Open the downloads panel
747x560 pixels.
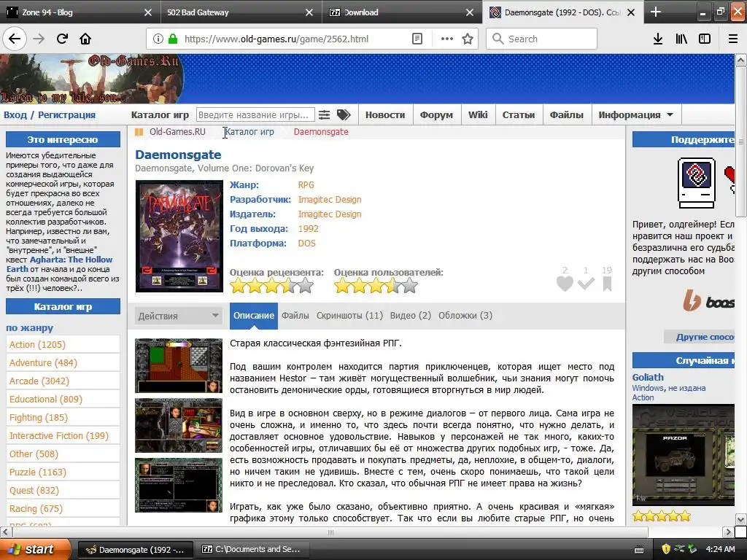(658, 39)
